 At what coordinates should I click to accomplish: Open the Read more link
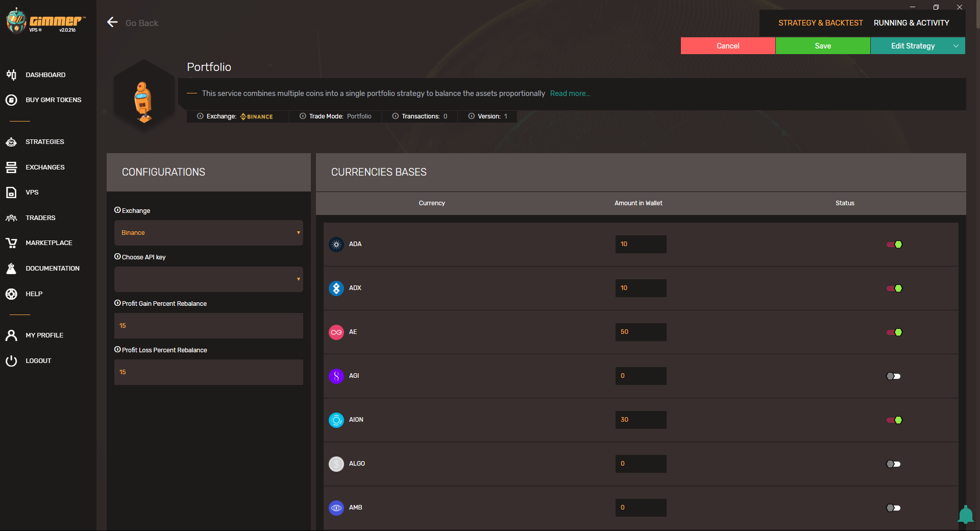(x=570, y=93)
